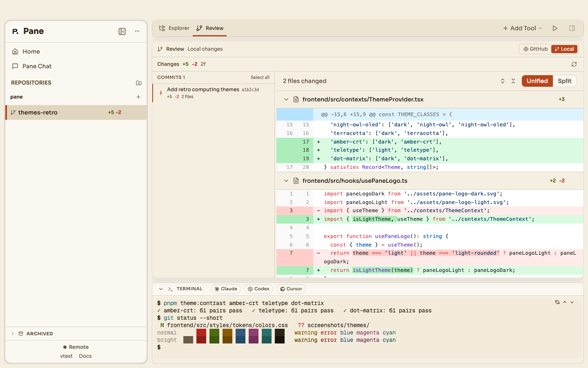Collapse the sidebar with the panel icon
The image size is (588, 368).
coord(122,31)
